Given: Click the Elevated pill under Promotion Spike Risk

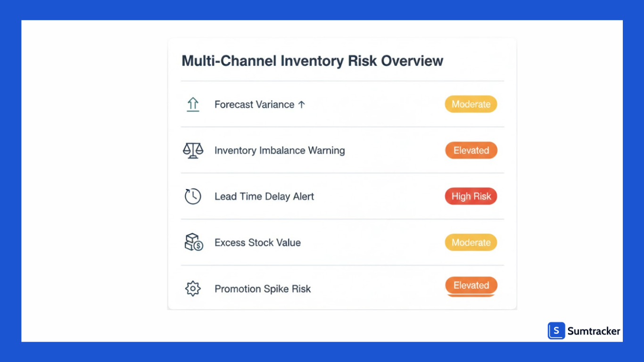Looking at the screenshot, I should (471, 285).
